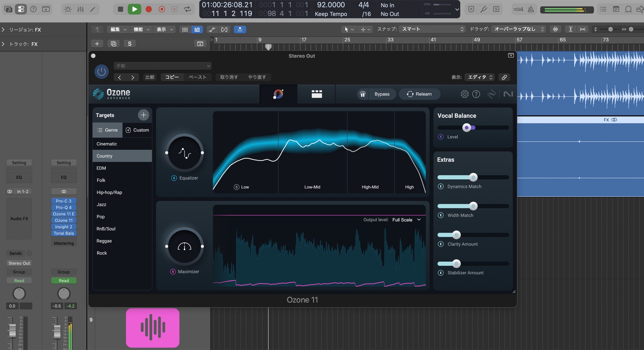Select the Custom tab in Targets
The width and height of the screenshot is (644, 350).
tap(137, 130)
